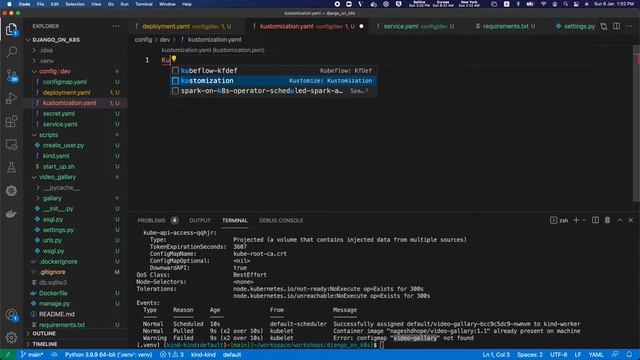The width and height of the screenshot is (640, 360).
Task: Click main branch indicator in status bar
Action: [32, 354]
